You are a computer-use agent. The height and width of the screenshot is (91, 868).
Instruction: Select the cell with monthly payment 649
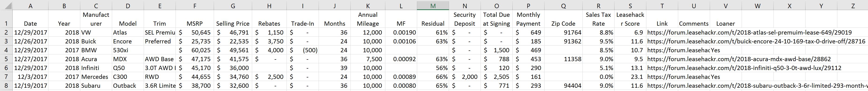pyautogui.click(x=528, y=33)
